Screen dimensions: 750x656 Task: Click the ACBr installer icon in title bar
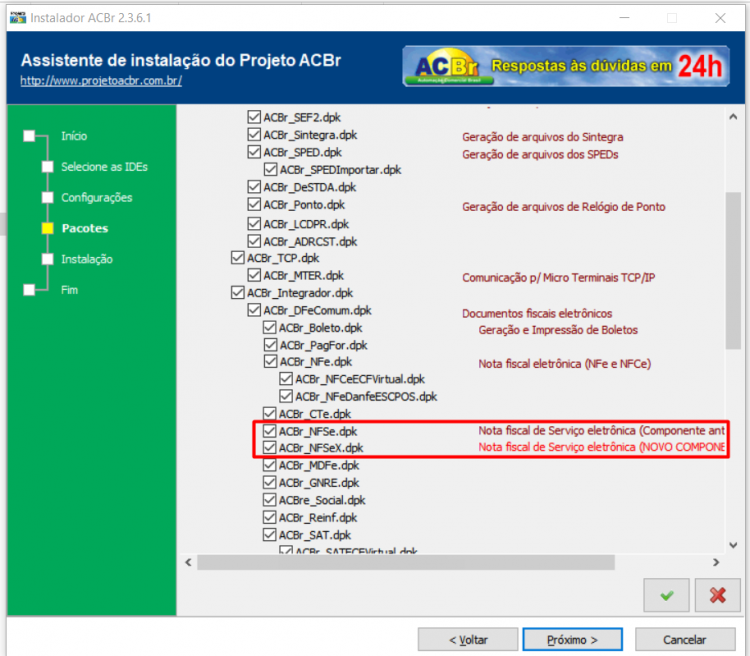pos(18,18)
